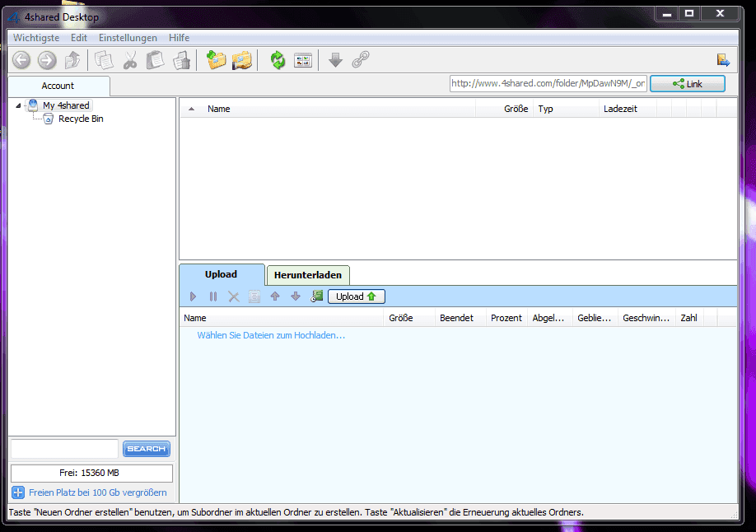Switch to the Upload tab
756x532 pixels.
coord(222,274)
